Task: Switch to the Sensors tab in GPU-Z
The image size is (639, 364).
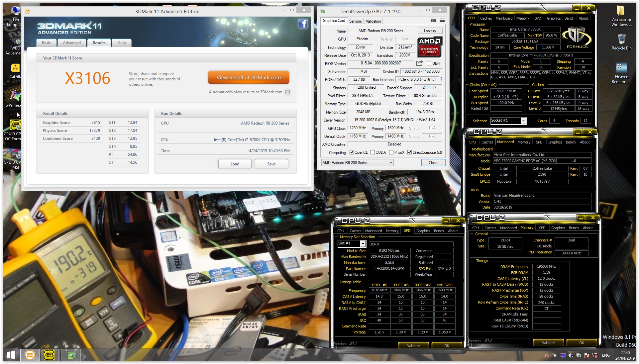Action: click(355, 21)
